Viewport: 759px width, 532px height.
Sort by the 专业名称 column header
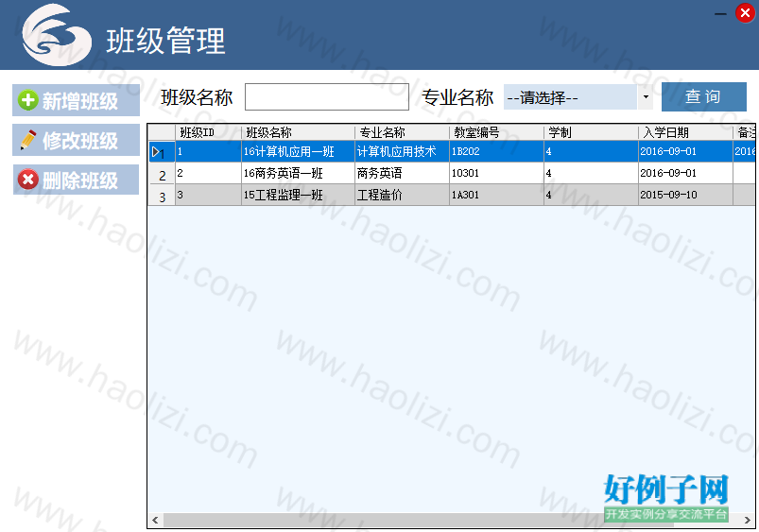pyautogui.click(x=402, y=132)
